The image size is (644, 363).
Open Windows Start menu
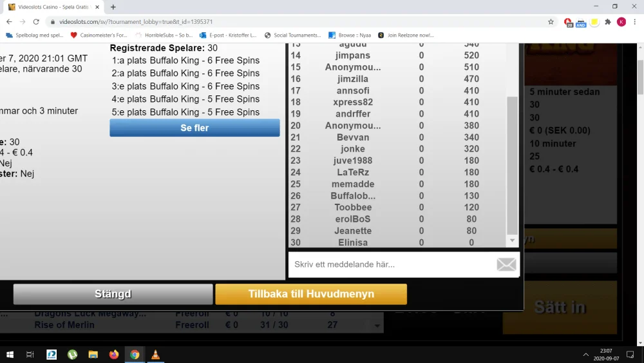(x=10, y=355)
